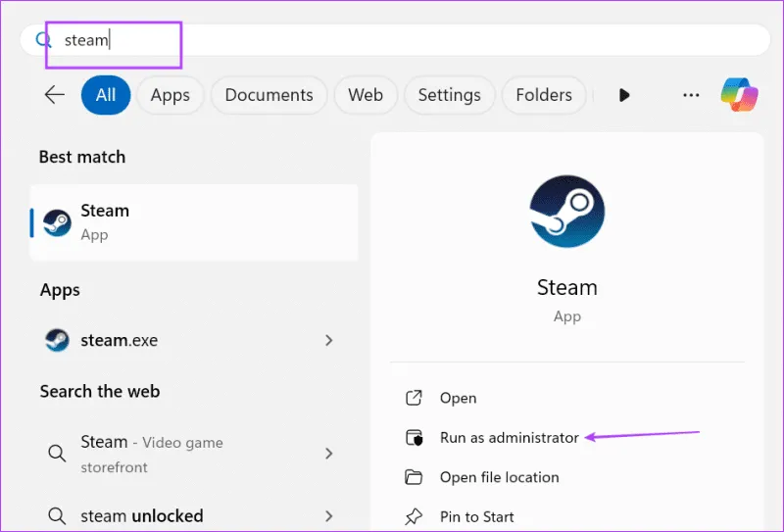
Task: Expand the steam.exe result chevron
Action: [329, 340]
